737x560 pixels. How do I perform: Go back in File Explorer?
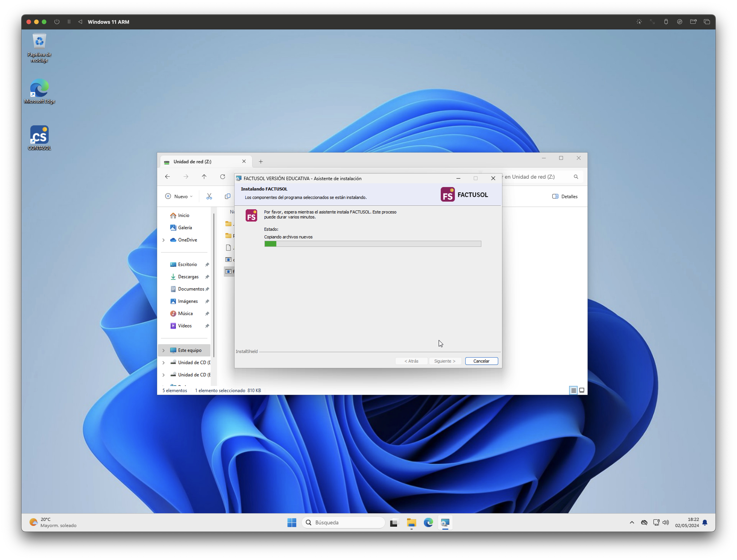[x=167, y=177]
